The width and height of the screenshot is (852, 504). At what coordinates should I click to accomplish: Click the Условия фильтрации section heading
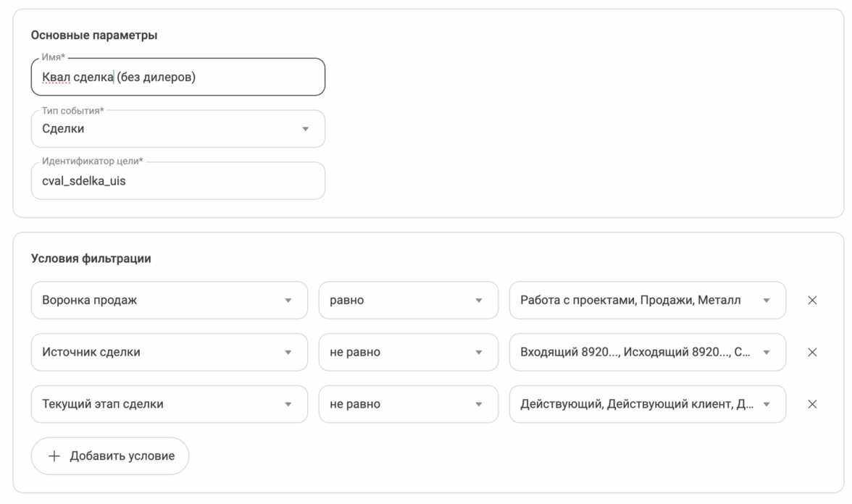(91, 259)
